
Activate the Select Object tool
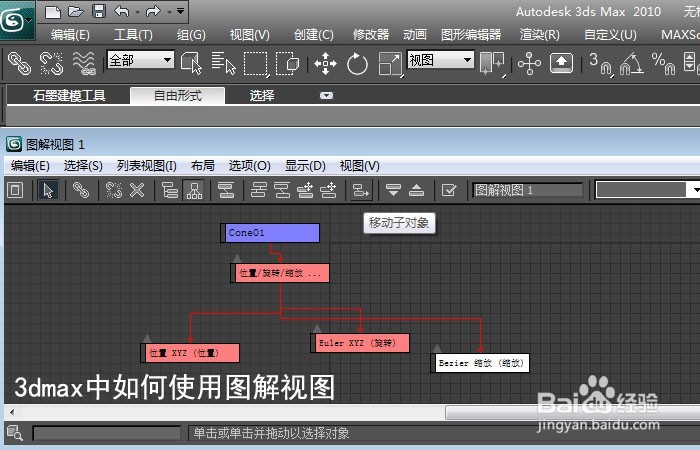pyautogui.click(x=192, y=63)
